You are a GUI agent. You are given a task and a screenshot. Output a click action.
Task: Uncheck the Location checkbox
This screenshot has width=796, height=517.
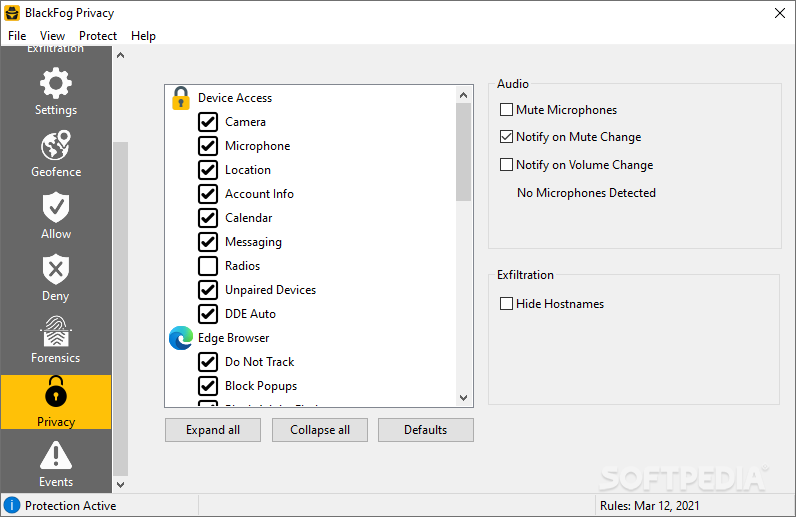pyautogui.click(x=208, y=170)
